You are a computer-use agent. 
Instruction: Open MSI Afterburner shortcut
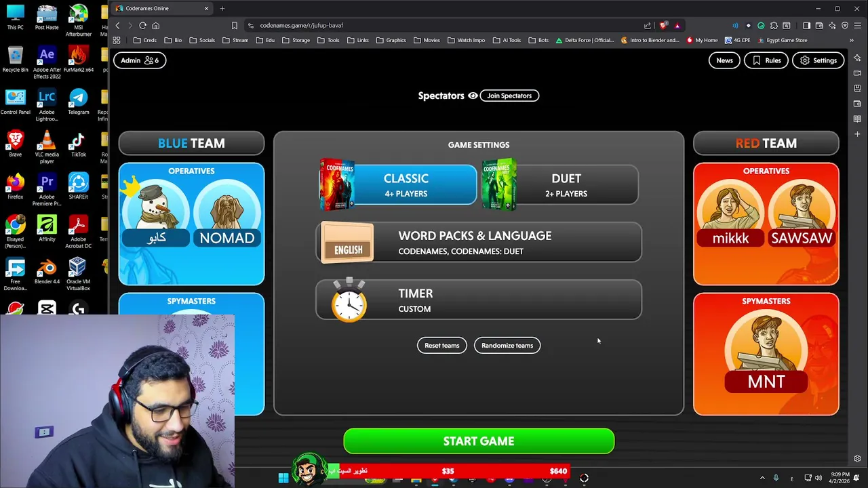click(78, 21)
